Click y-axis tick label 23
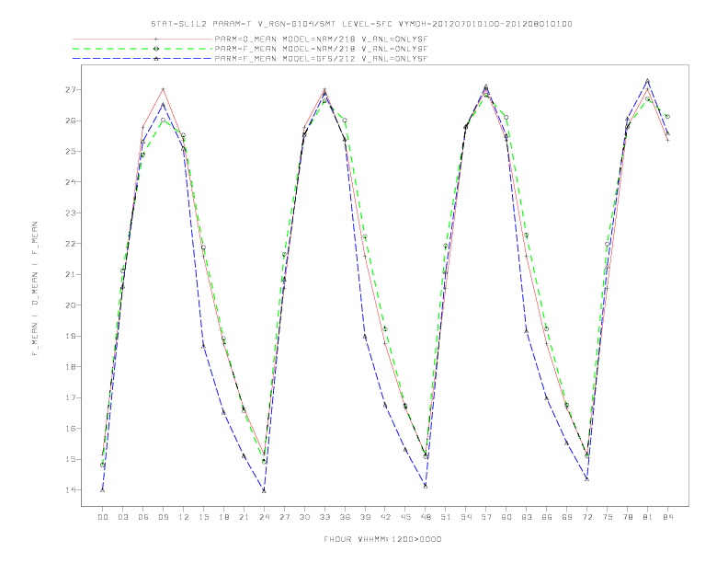The height and width of the screenshot is (563, 728). [71, 213]
